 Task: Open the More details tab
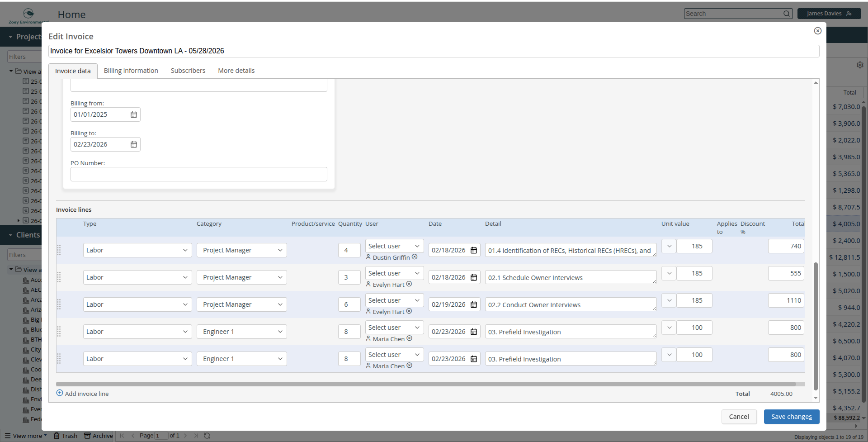click(x=236, y=71)
